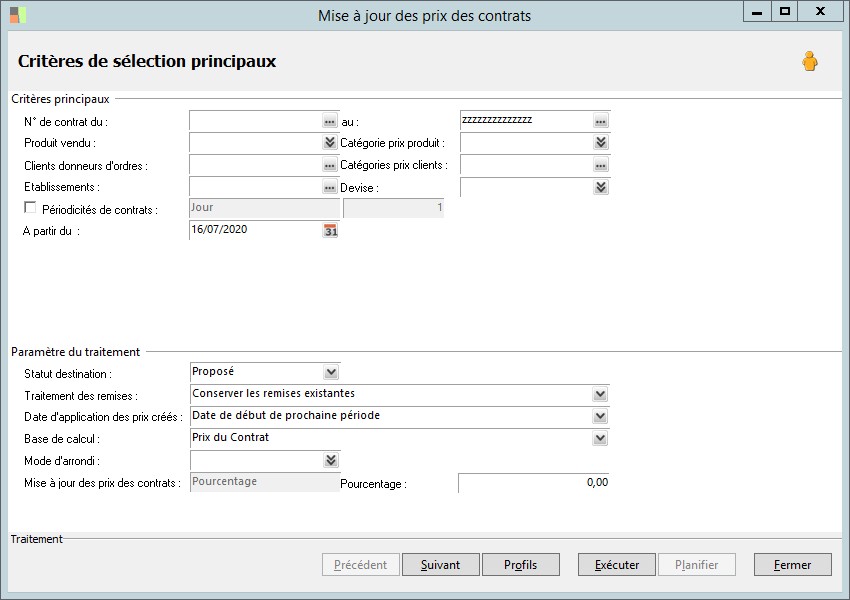Open calendar picker next to 16/07/2020
Image resolution: width=850 pixels, height=600 pixels.
tap(330, 231)
